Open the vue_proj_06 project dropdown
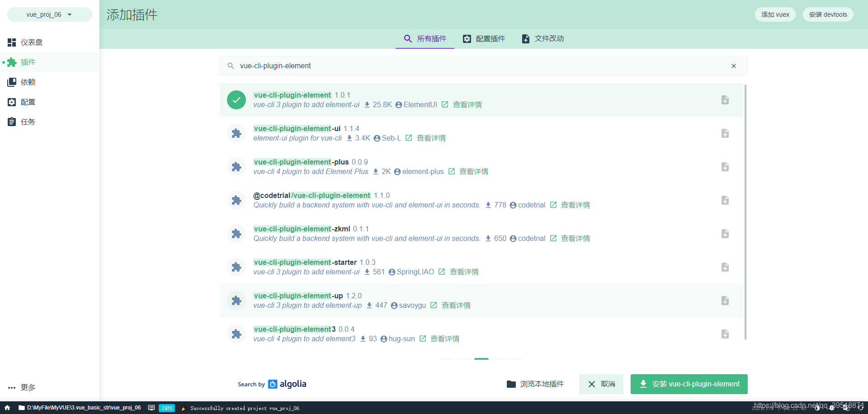The image size is (868, 414). pos(49,14)
